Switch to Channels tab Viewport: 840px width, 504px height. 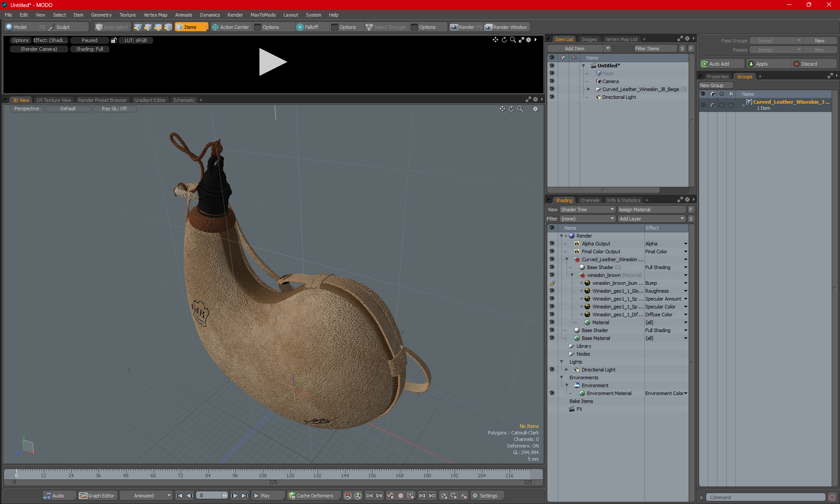point(590,200)
